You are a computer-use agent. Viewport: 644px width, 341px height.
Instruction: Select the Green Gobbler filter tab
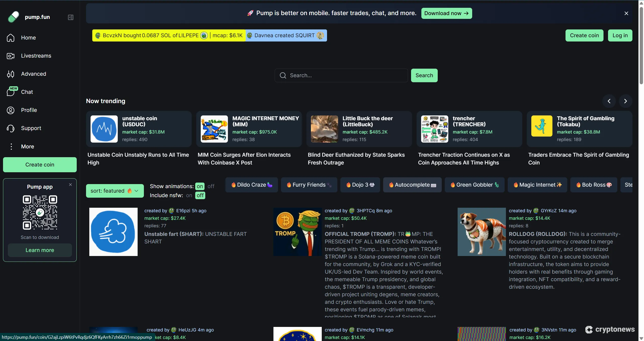475,185
